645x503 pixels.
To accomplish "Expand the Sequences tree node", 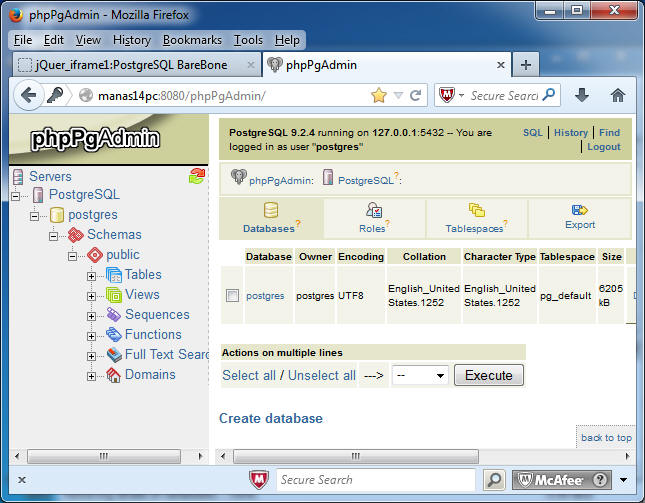I will 91,316.
